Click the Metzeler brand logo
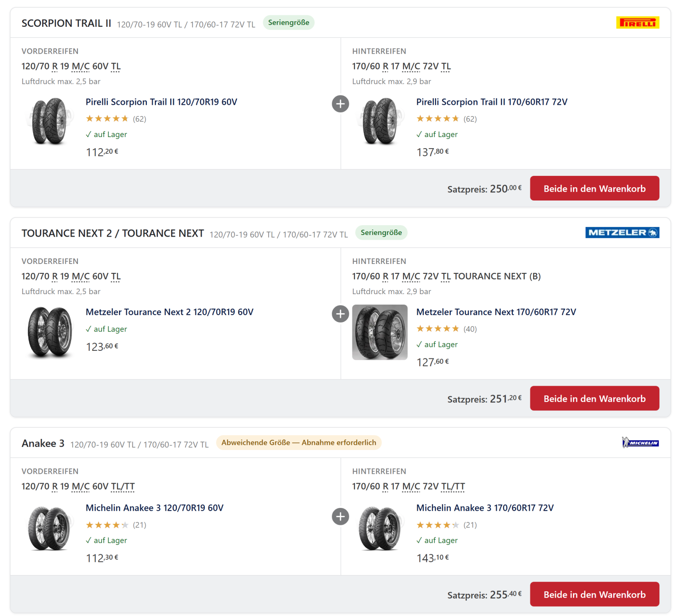The height and width of the screenshot is (616, 681). click(622, 232)
